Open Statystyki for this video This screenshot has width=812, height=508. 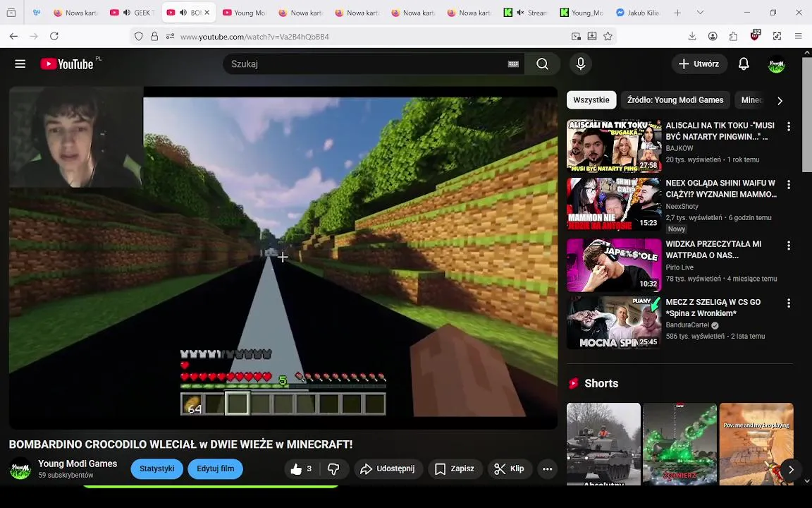tap(157, 468)
